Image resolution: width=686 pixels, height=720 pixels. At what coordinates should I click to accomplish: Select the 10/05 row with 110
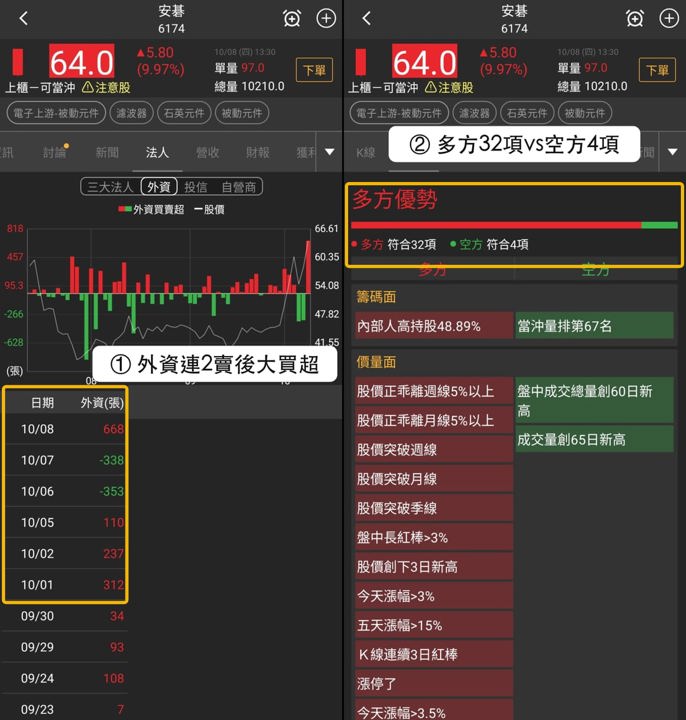[65, 523]
